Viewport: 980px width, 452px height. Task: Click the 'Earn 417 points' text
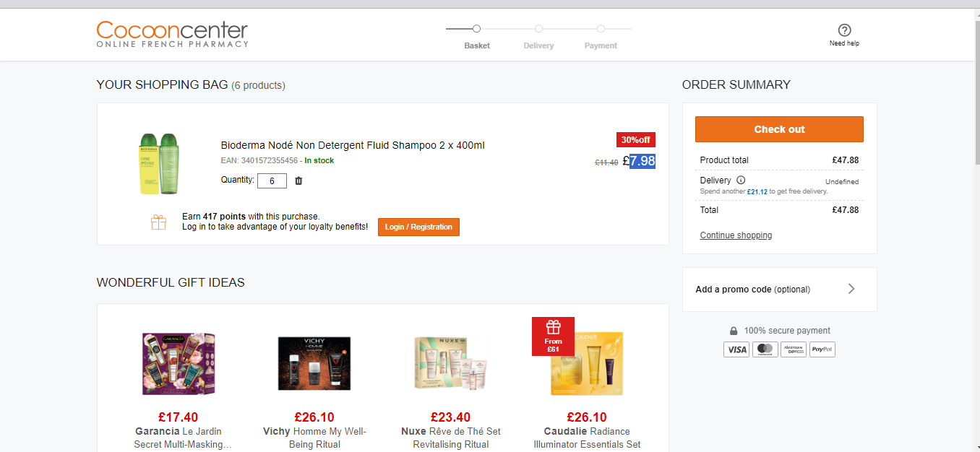[250, 217]
